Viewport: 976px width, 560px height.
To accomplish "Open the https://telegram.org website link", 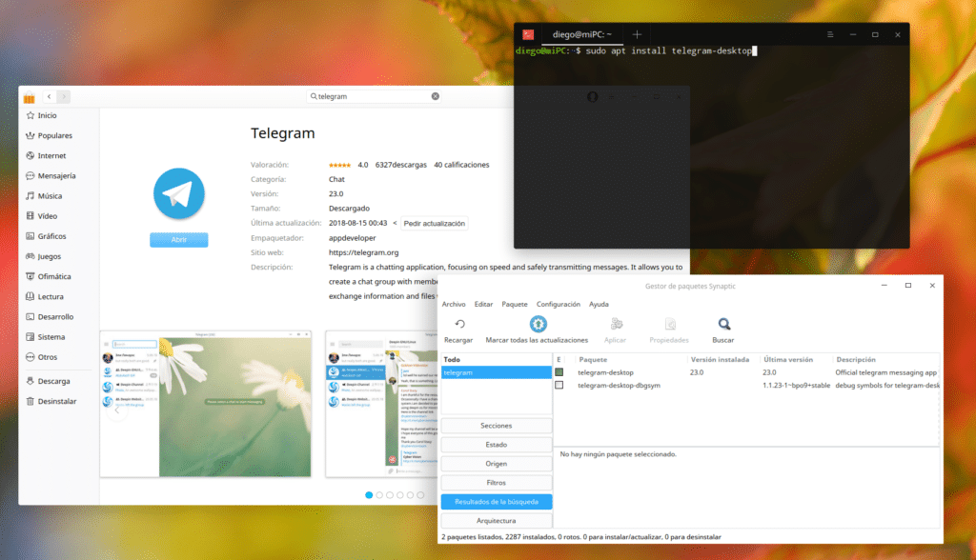I will (x=363, y=252).
